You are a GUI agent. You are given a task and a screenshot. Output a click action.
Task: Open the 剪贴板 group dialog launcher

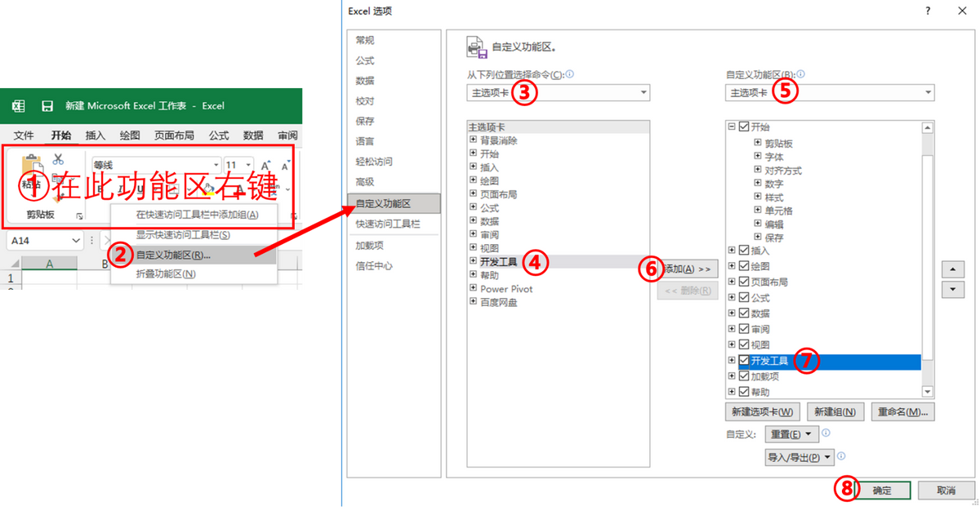coord(79,216)
